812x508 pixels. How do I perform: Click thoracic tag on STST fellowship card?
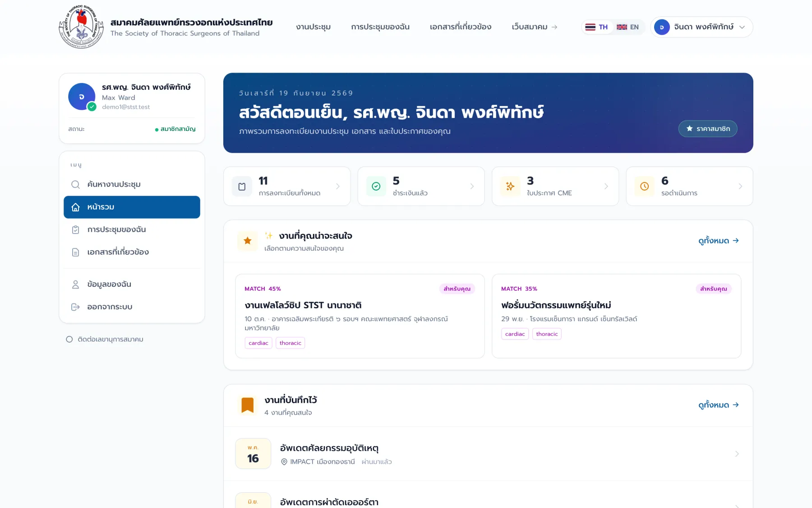pos(291,343)
